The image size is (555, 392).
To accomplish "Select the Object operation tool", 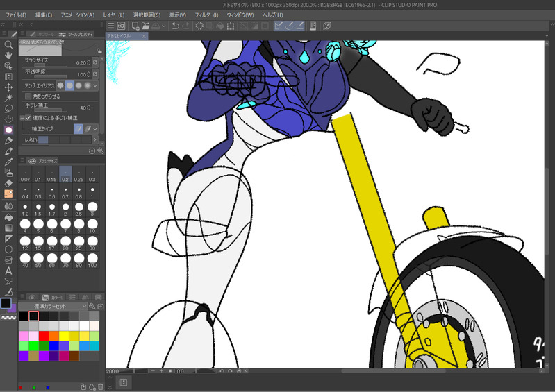I will click(8, 66).
